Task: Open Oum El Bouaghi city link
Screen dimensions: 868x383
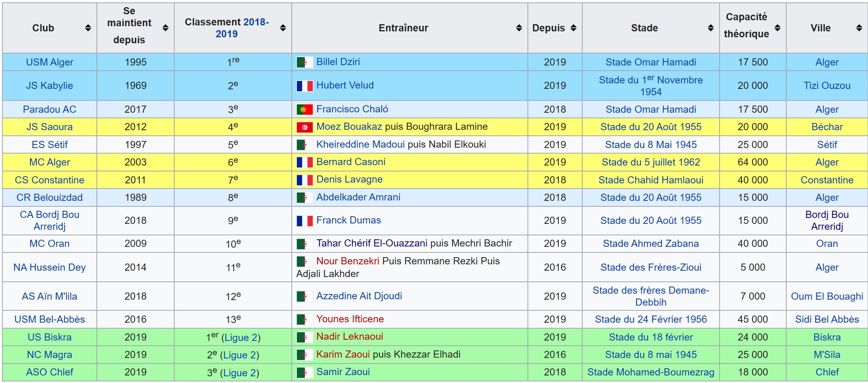Action: (x=827, y=296)
